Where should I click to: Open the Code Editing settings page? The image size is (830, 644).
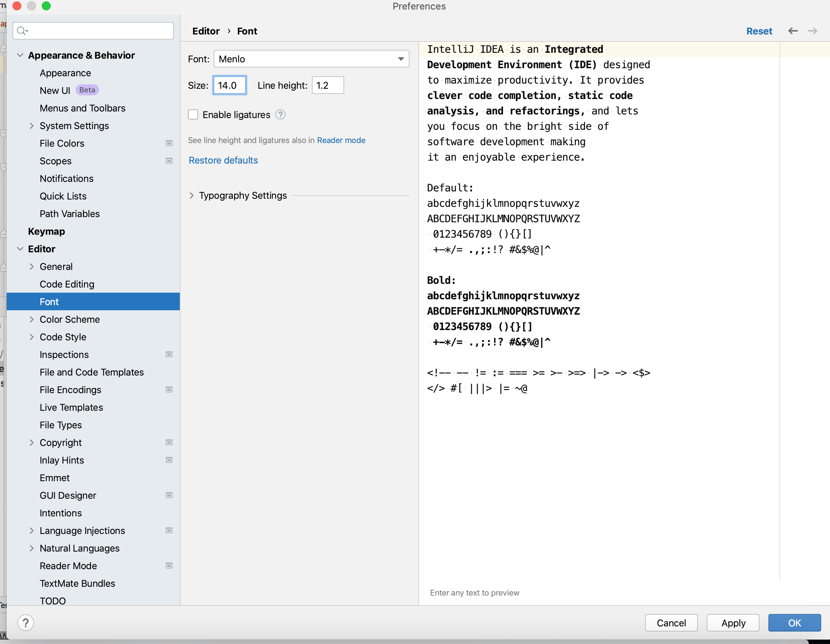(x=67, y=284)
